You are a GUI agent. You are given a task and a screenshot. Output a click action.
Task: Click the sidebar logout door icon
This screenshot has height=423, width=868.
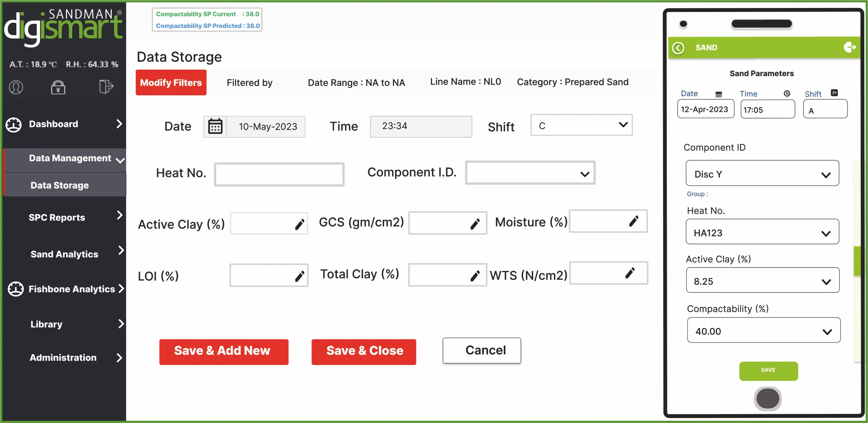(106, 87)
